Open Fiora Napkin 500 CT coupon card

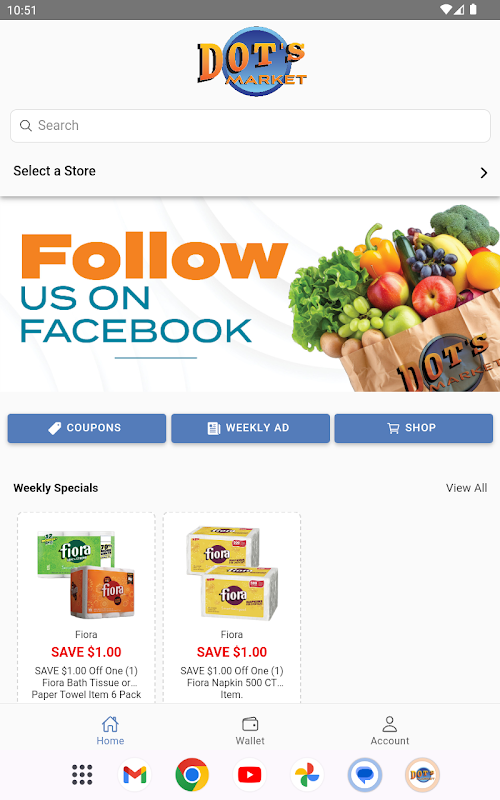click(x=232, y=607)
